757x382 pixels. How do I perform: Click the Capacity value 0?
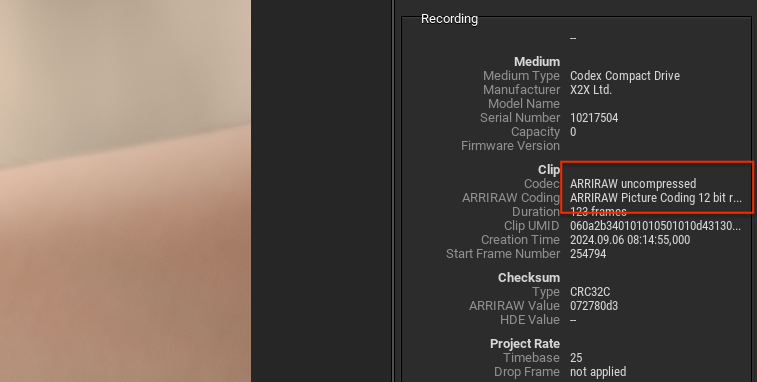(x=573, y=132)
